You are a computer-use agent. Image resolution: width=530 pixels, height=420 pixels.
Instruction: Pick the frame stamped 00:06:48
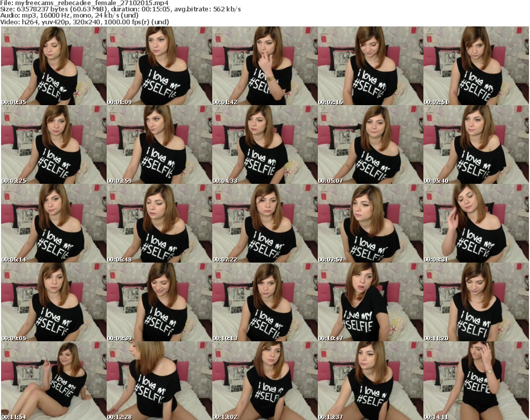[x=159, y=223]
